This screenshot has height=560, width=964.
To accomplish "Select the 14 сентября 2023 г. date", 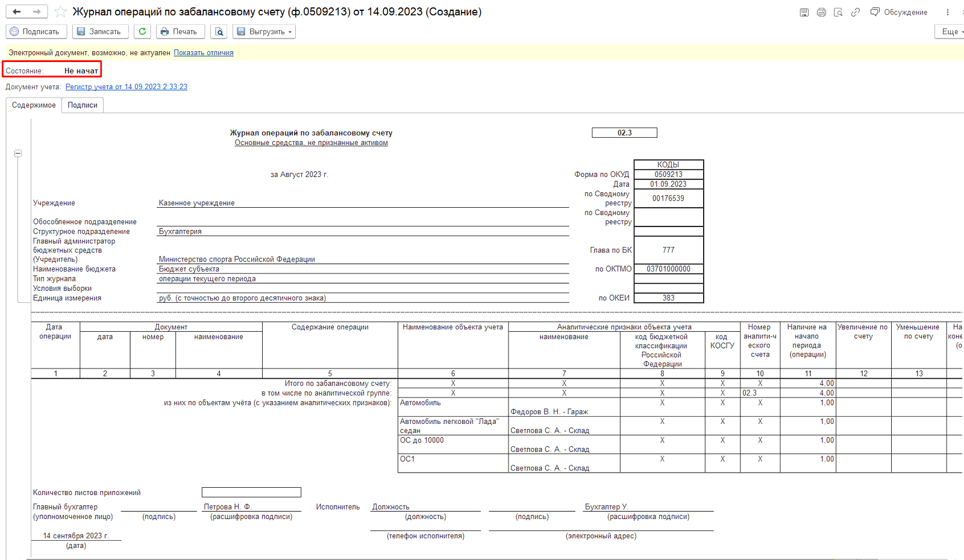I will tap(76, 536).
